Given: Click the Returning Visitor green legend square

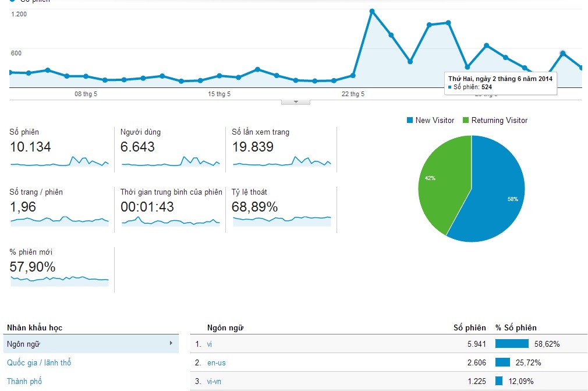Looking at the screenshot, I should click(466, 121).
